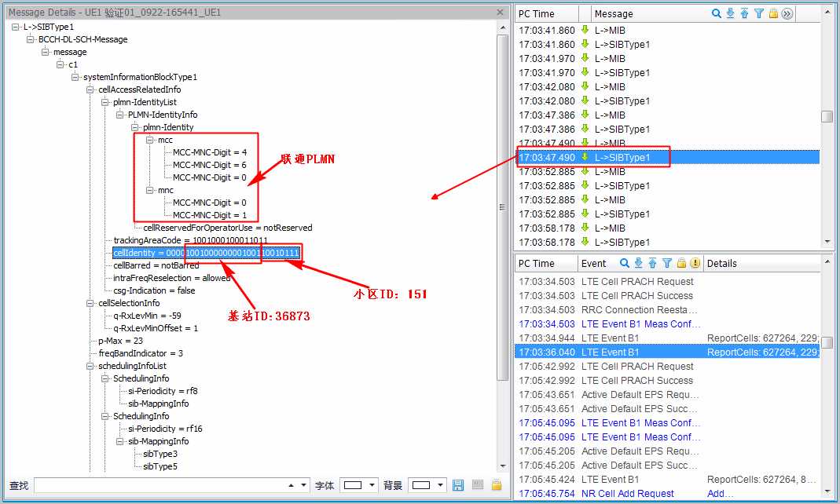
Task: Toggle the lock icon in the bottom toolbar
Action: (x=497, y=485)
